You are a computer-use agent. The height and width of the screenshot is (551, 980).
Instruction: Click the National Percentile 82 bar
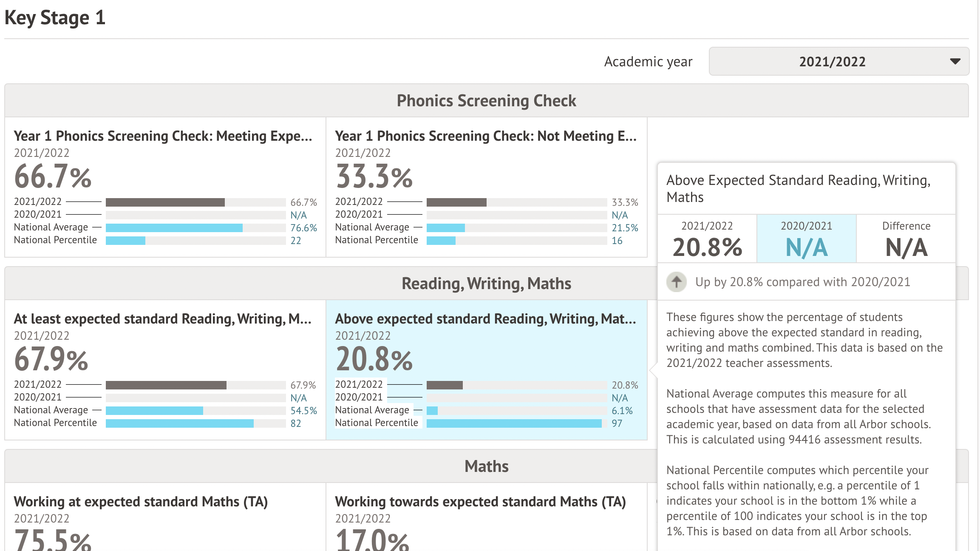[x=179, y=423]
